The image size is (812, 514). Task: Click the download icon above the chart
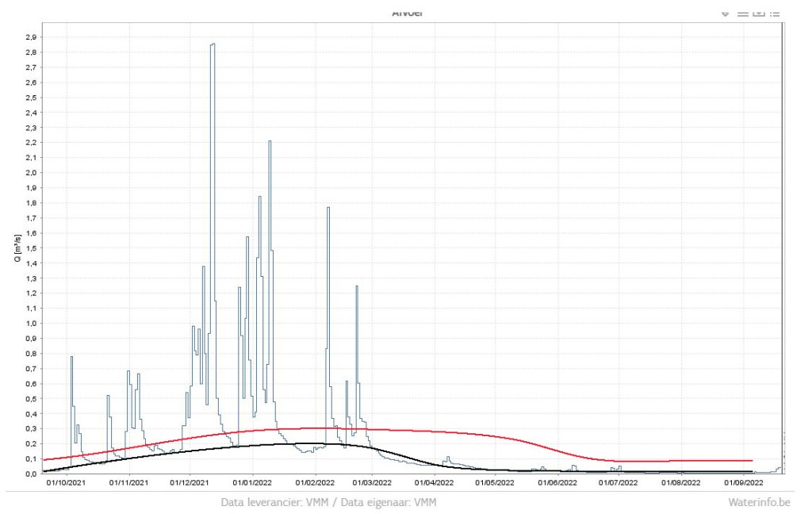(x=759, y=13)
